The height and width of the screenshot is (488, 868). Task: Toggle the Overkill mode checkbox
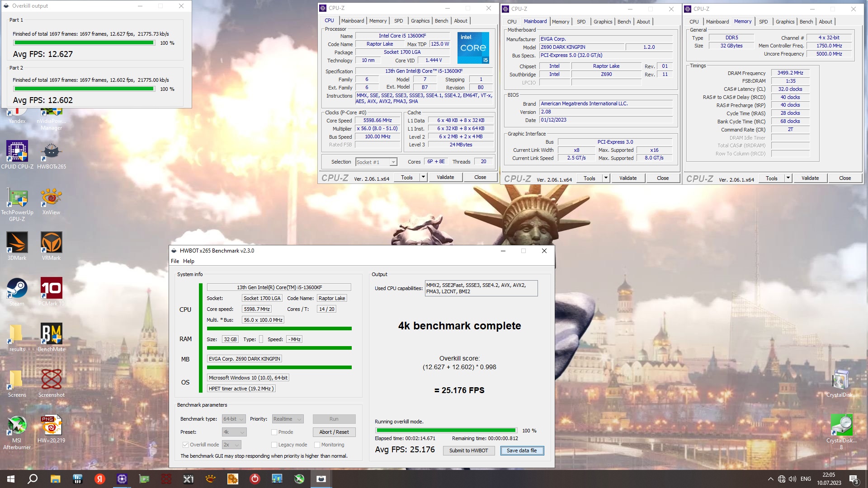(x=185, y=445)
